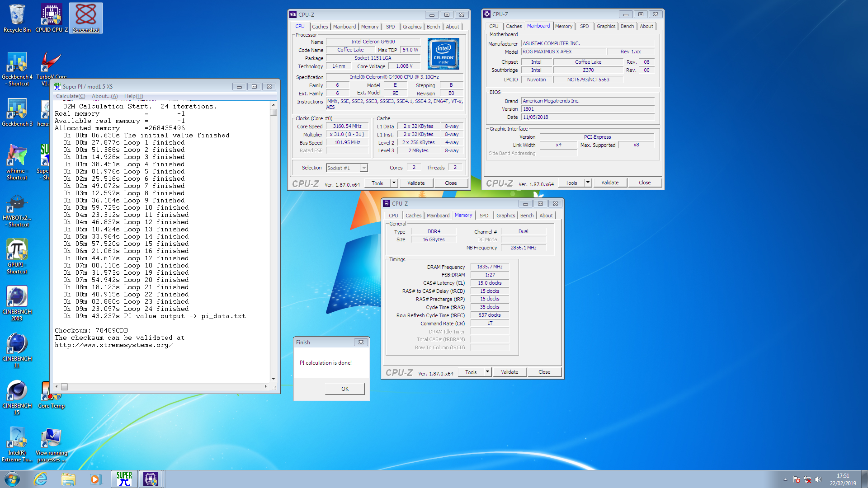The height and width of the screenshot is (488, 868).
Task: Launch CINEBENCH 11 icon
Action: [17, 351]
